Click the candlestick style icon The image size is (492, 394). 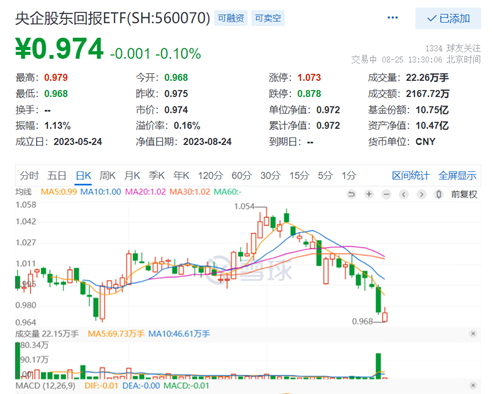[439, 194]
